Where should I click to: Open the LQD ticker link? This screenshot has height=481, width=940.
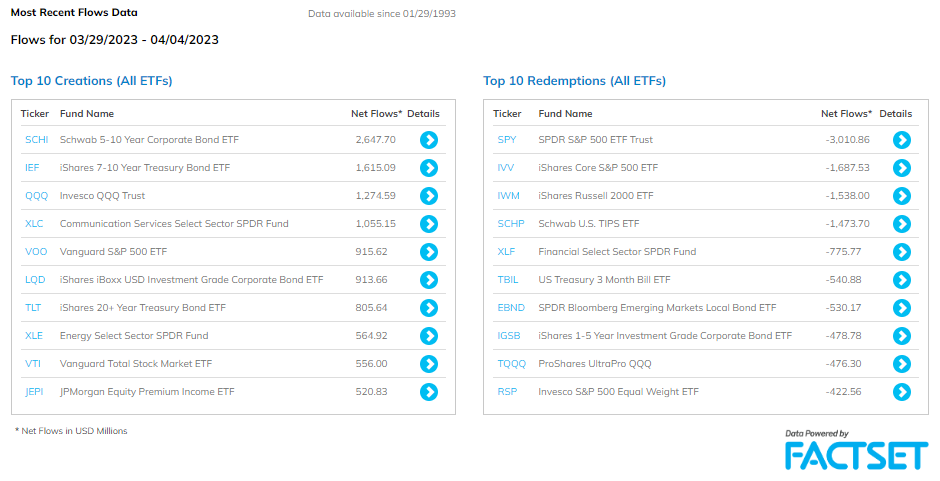click(x=35, y=279)
